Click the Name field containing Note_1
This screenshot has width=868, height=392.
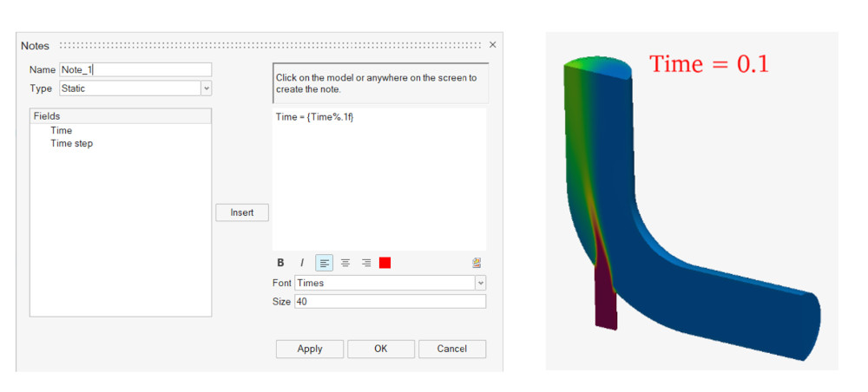coord(135,70)
